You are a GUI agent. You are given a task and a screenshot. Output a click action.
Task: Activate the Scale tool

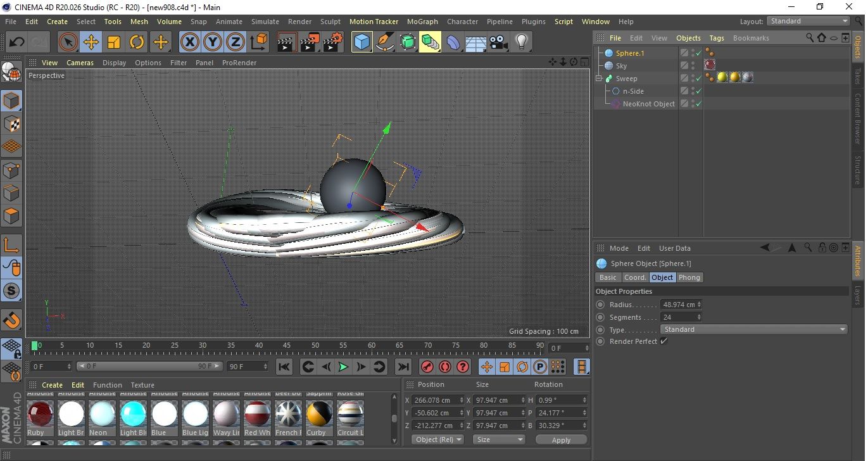[x=114, y=42]
